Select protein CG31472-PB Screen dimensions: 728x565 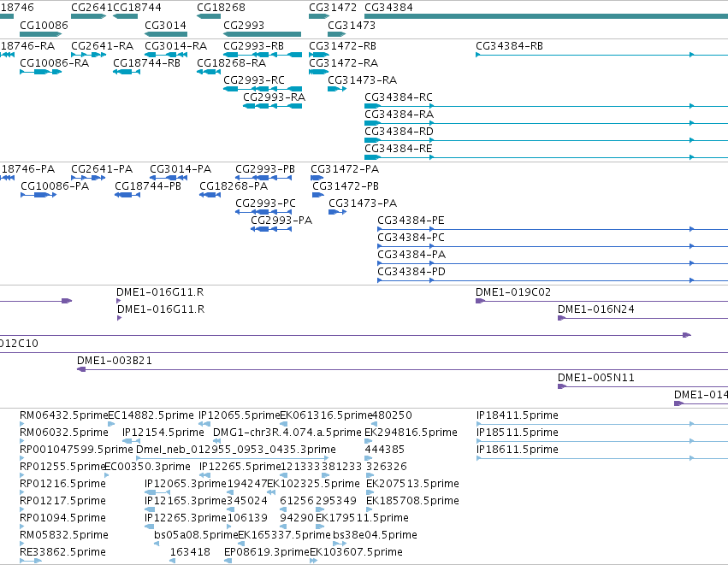click(318, 195)
